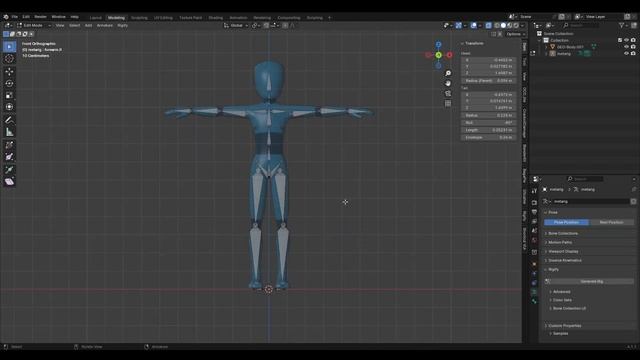Select the Annotate tool
The width and height of the screenshot is (640, 360).
[x=9, y=120]
